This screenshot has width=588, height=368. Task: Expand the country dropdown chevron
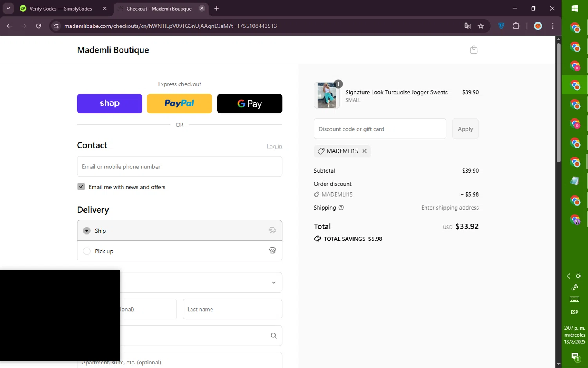[274, 282]
